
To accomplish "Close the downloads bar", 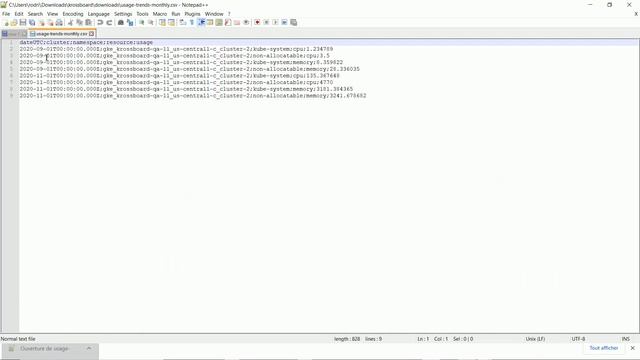I will pyautogui.click(x=632, y=348).
